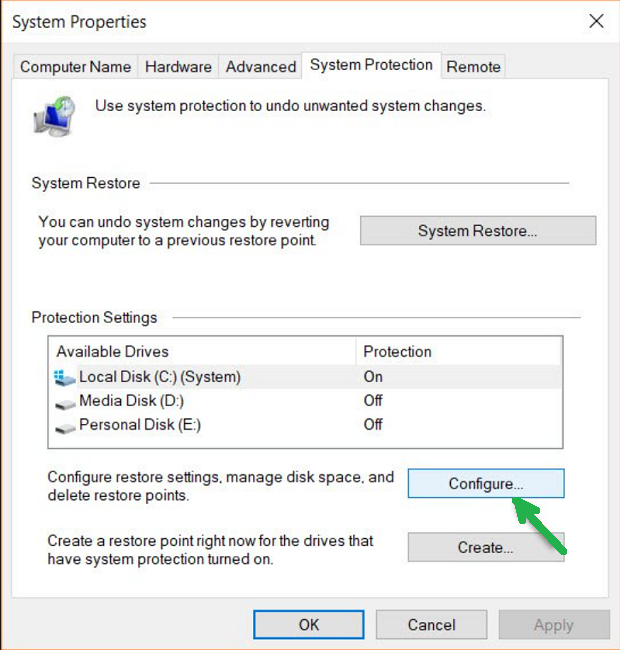620x650 pixels.
Task: Click the Apply button
Action: [553, 625]
